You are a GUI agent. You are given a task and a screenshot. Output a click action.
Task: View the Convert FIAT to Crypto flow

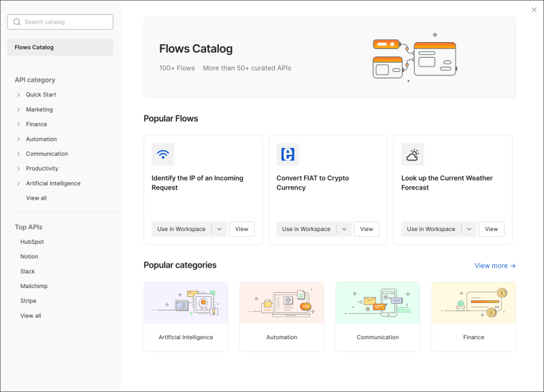point(367,229)
